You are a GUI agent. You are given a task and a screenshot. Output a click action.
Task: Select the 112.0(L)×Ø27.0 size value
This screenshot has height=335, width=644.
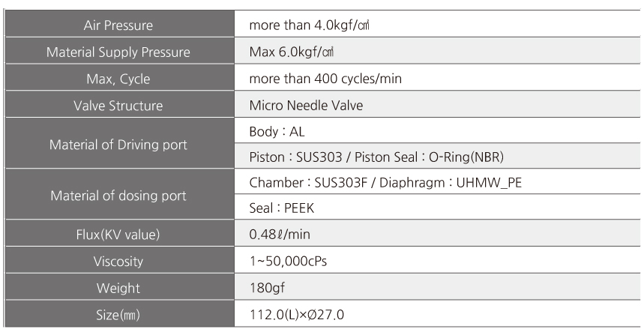[x=297, y=315]
